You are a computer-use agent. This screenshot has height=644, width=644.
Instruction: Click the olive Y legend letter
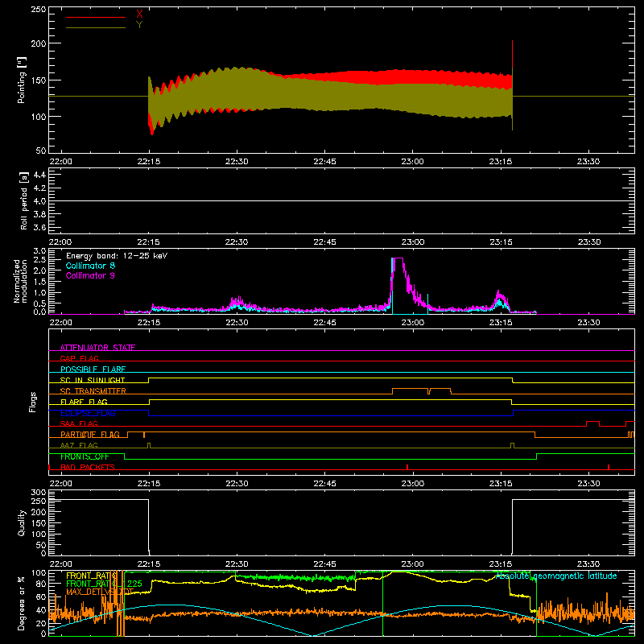tap(139, 25)
